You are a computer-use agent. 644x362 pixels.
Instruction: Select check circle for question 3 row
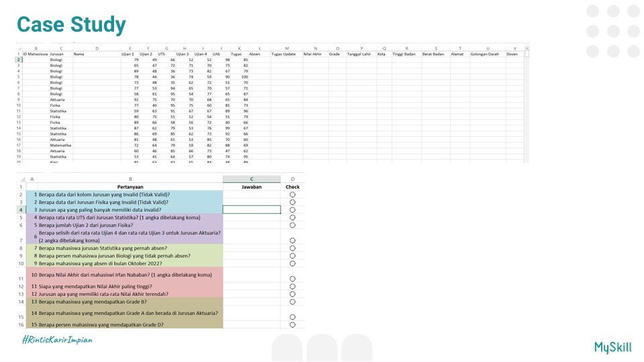pos(292,210)
